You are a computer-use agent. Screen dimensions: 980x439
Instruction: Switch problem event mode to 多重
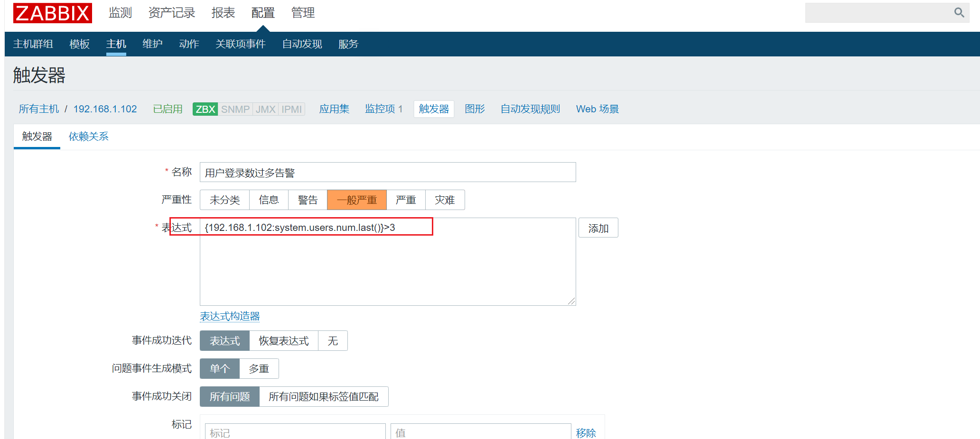(x=259, y=369)
